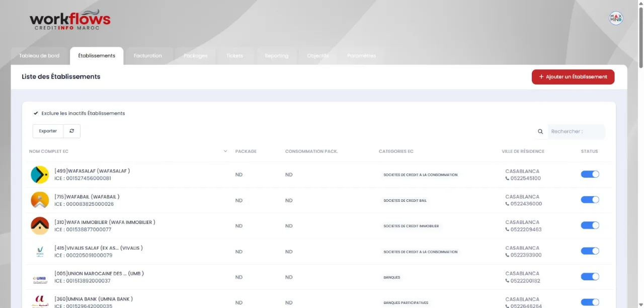Open the Tableau de bord tab
Viewport: 644px width, 308px height.
pyautogui.click(x=39, y=56)
